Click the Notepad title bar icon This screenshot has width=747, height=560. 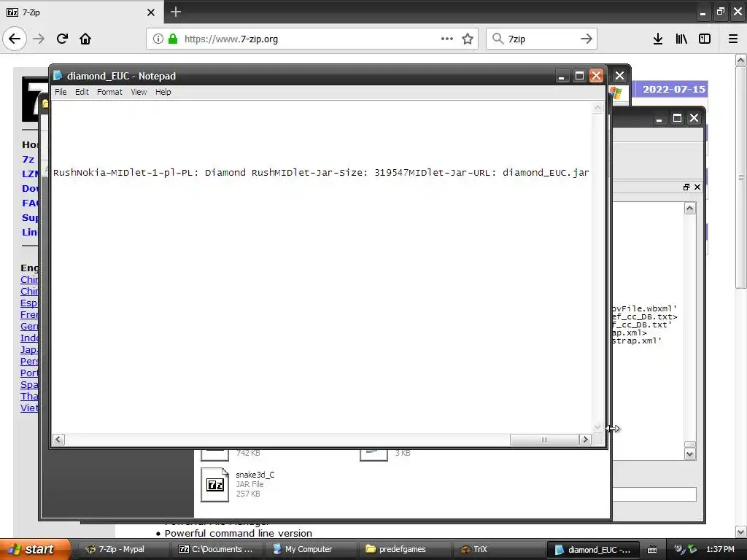pyautogui.click(x=58, y=76)
